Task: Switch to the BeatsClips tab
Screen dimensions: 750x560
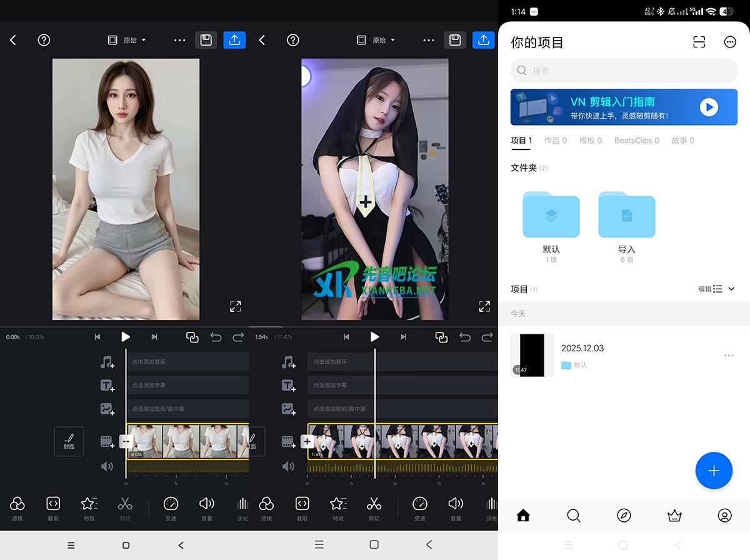Action: (636, 141)
